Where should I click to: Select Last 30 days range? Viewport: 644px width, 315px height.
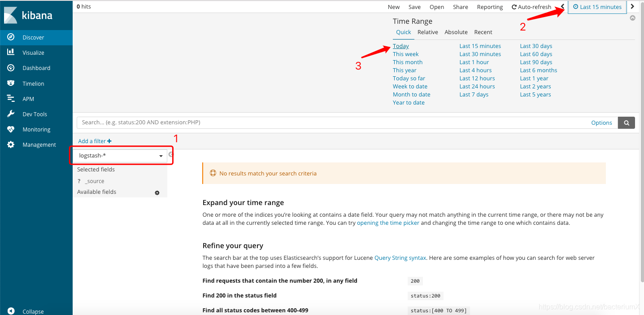tap(536, 46)
